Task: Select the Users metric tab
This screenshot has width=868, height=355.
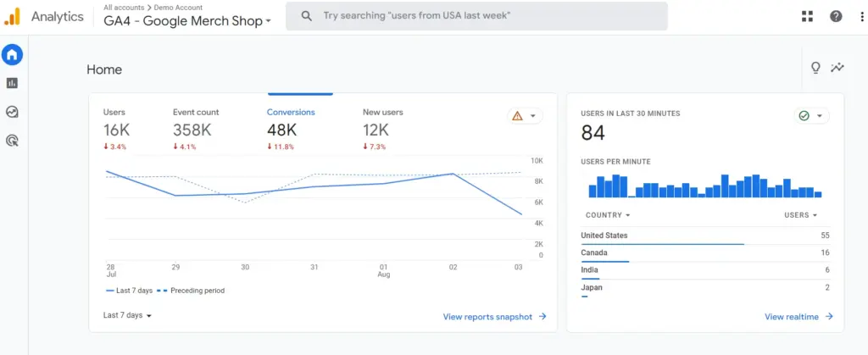Action: (116, 129)
